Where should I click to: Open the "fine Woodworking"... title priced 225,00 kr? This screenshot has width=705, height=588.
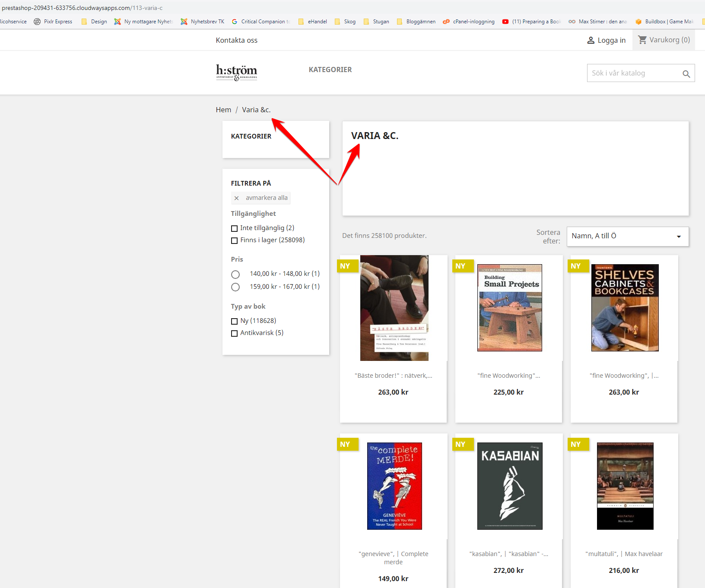[x=509, y=376]
